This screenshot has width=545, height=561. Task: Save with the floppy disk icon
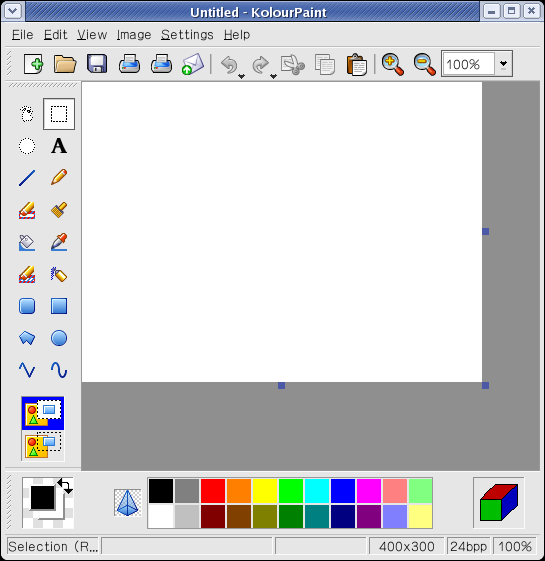[x=97, y=64]
